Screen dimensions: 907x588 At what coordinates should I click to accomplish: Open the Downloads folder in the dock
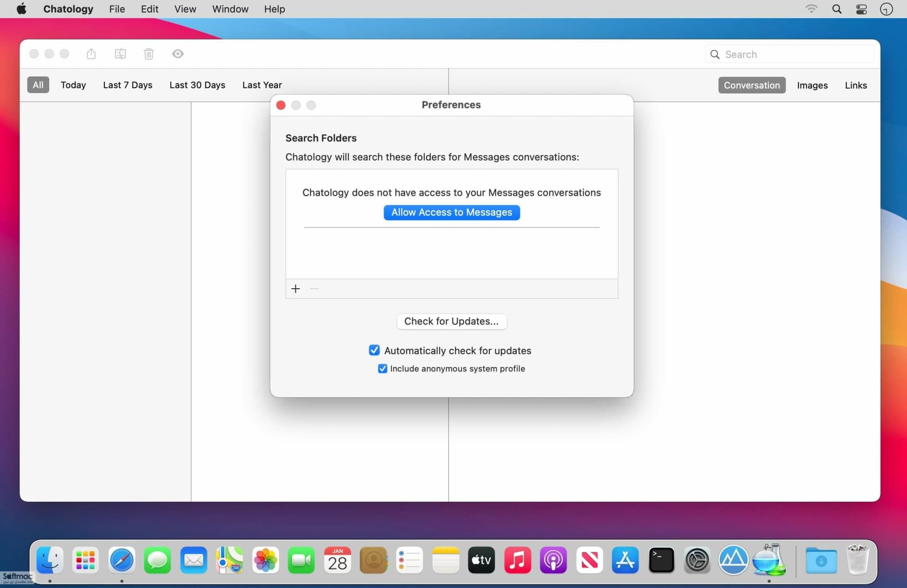tap(821, 560)
